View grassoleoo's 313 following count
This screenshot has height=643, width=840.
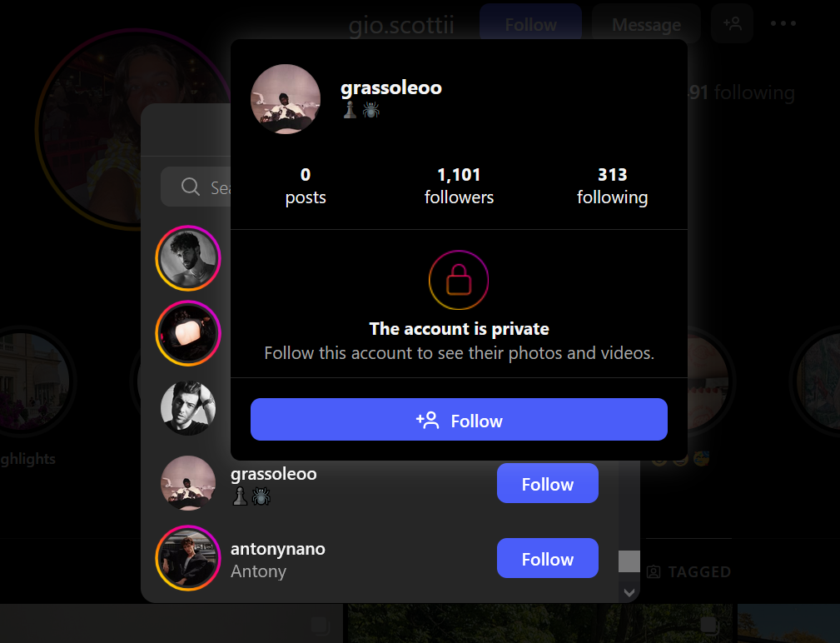(612, 186)
